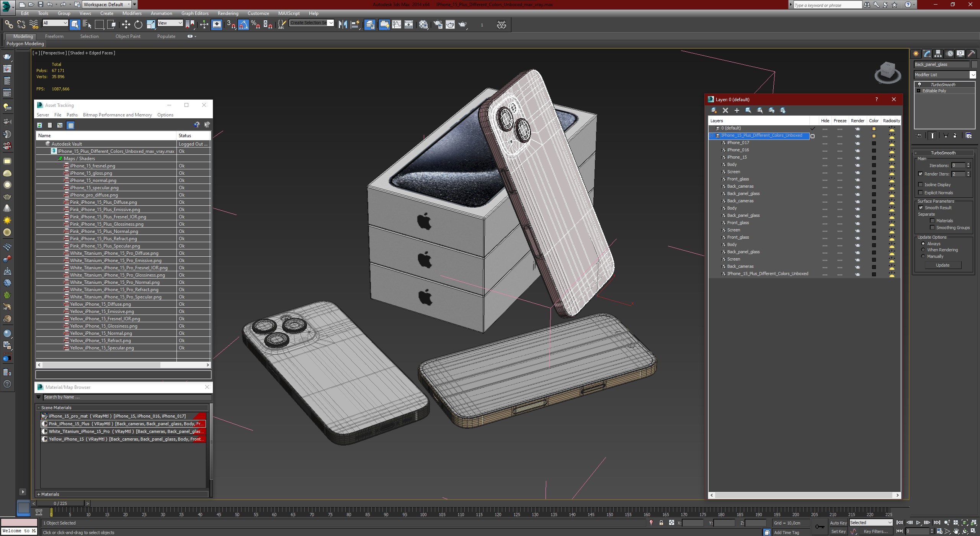Open Bitmap Performance and Memory menu
This screenshot has width=980, height=536.
[x=117, y=115]
